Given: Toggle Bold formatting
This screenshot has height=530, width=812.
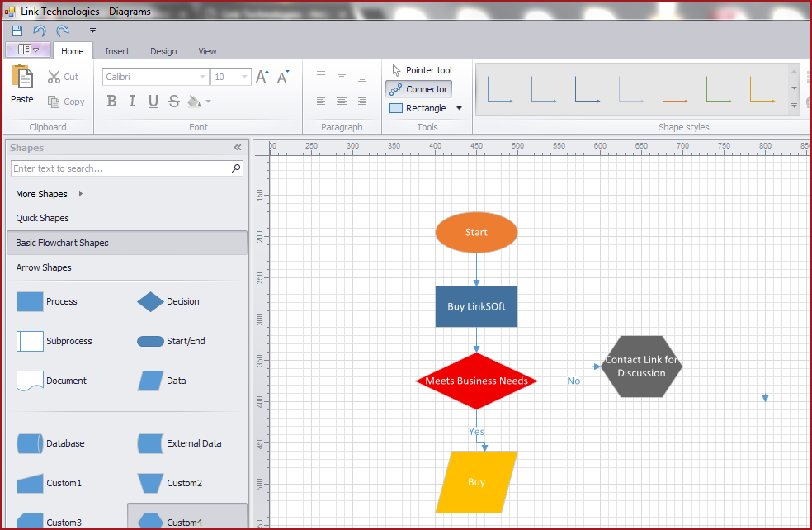Looking at the screenshot, I should coord(111,101).
